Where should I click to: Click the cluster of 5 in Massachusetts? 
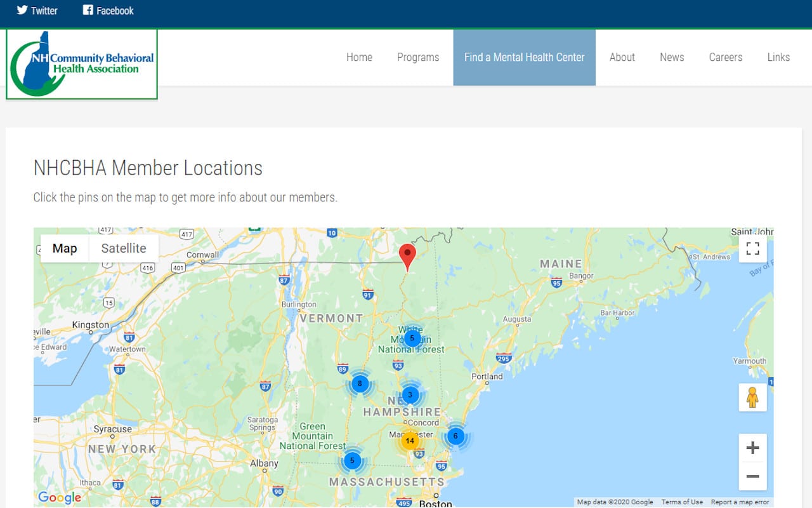click(x=352, y=460)
